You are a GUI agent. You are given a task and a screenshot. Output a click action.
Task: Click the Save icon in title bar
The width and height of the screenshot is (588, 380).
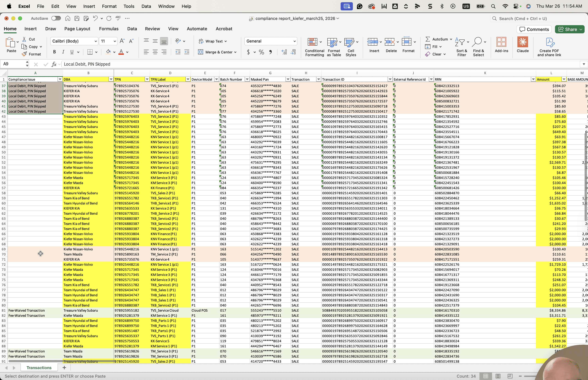[77, 18]
